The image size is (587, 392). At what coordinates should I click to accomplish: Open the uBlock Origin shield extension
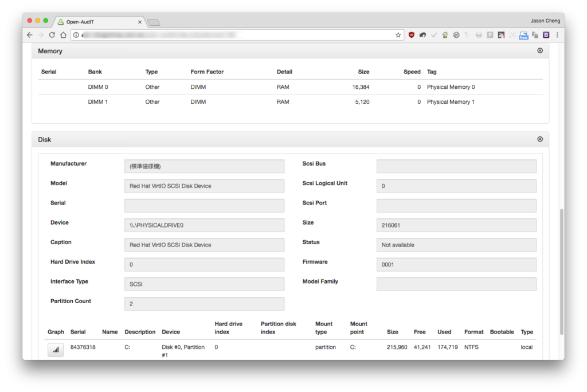(x=412, y=35)
